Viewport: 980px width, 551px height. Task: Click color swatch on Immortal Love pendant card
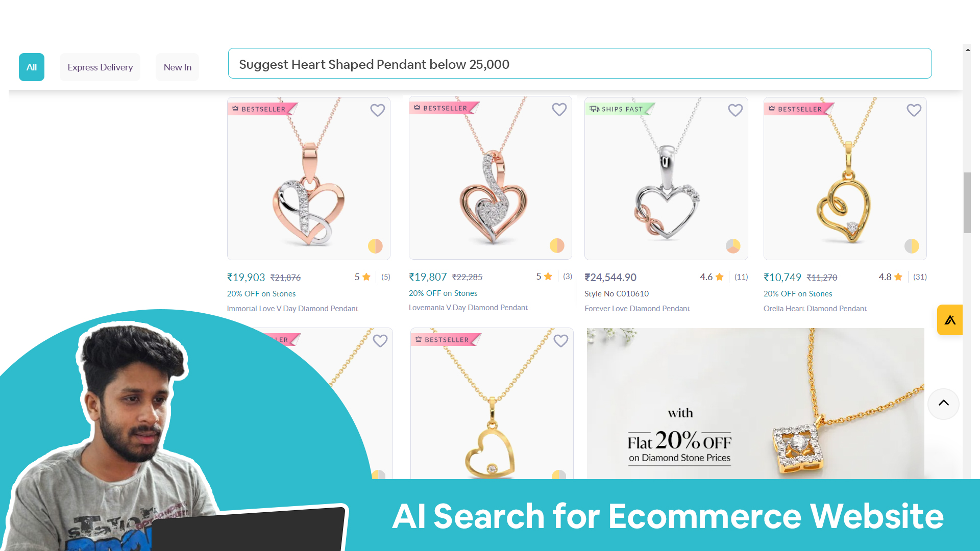pyautogui.click(x=375, y=245)
